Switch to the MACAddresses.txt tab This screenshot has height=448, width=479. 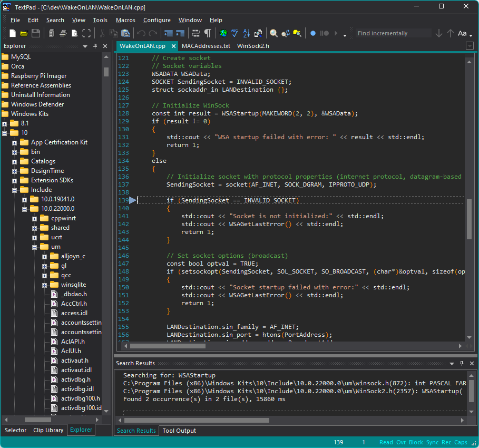(206, 46)
